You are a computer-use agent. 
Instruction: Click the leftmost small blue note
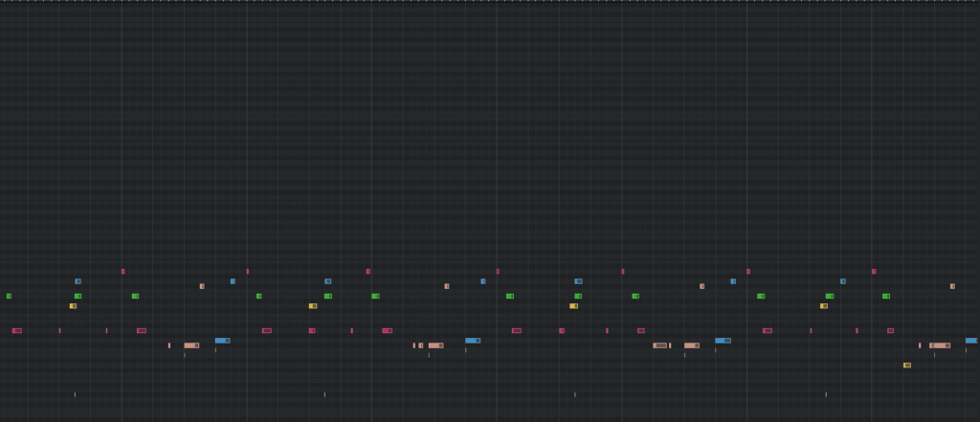[78, 281]
